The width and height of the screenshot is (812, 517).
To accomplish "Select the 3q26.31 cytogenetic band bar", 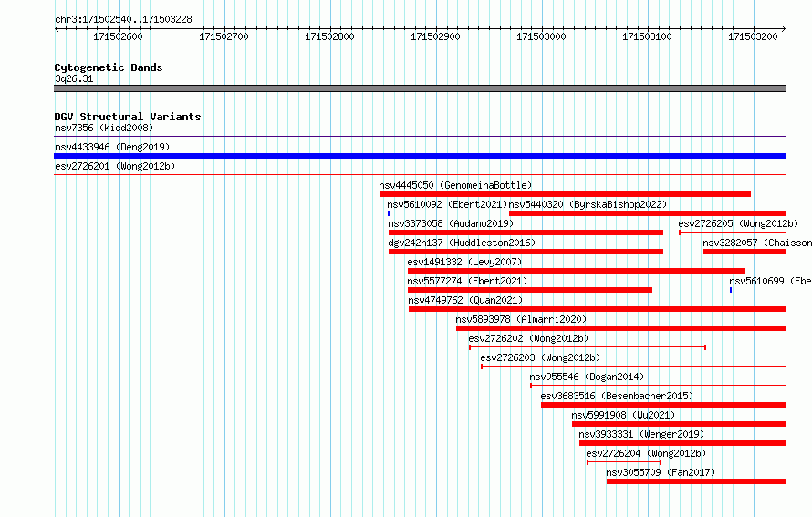I will coord(420,88).
